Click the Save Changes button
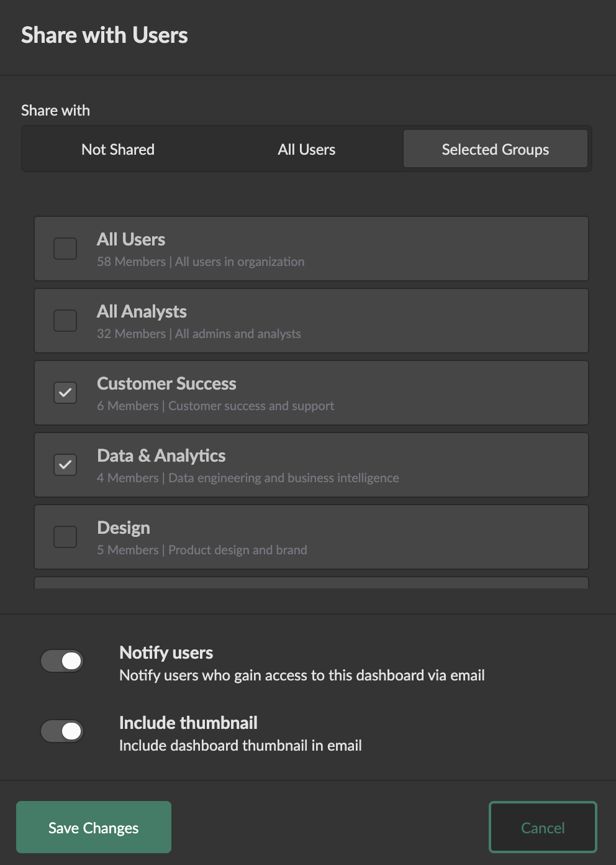Screen dimensions: 616x865 [94, 827]
